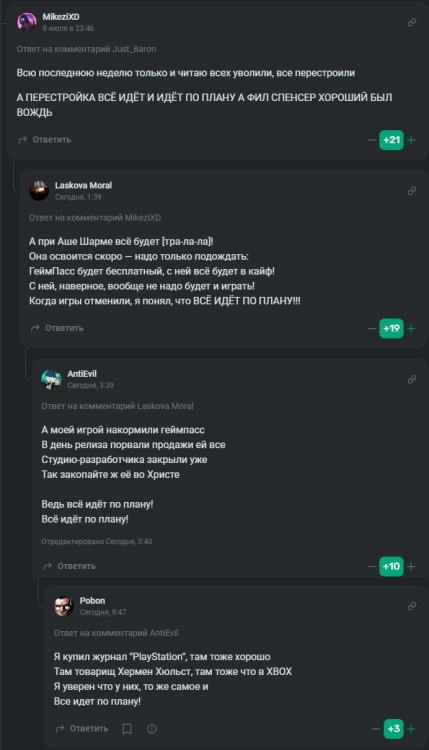The image size is (429, 750).
Task: Show +21 rating score details
Action: click(392, 140)
